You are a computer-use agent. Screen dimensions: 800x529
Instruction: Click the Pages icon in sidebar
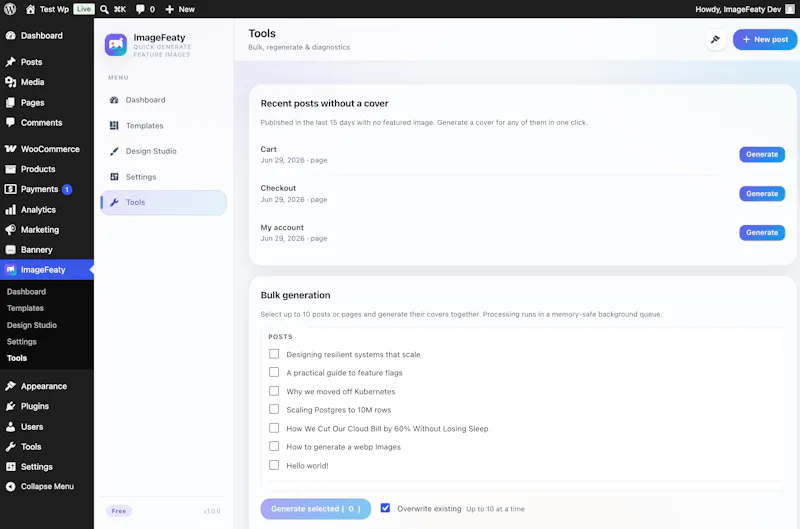pos(11,103)
